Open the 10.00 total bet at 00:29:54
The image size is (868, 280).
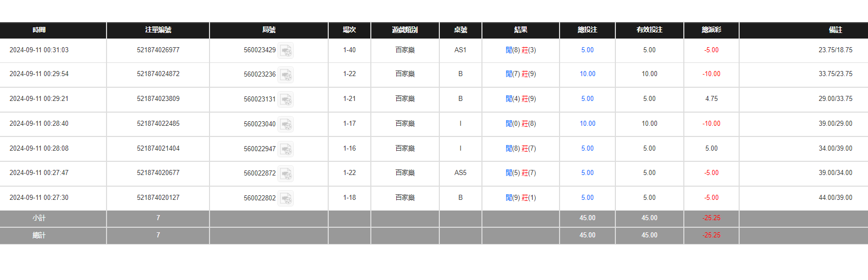587,74
